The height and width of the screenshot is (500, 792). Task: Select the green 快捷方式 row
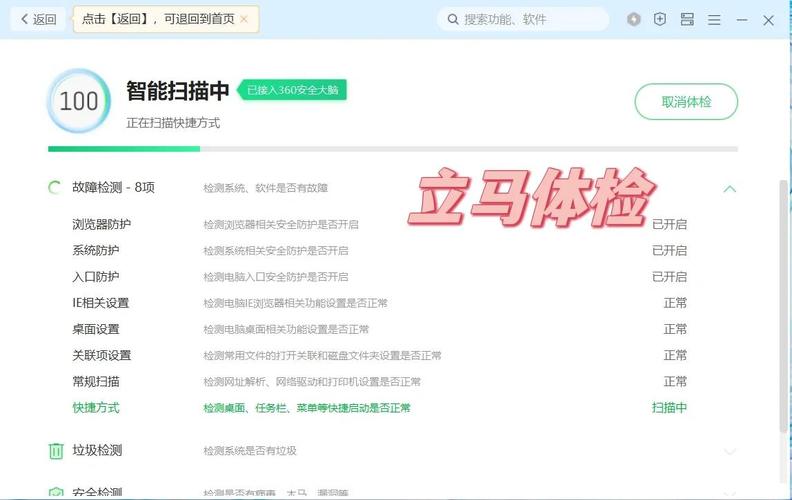tap(379, 408)
